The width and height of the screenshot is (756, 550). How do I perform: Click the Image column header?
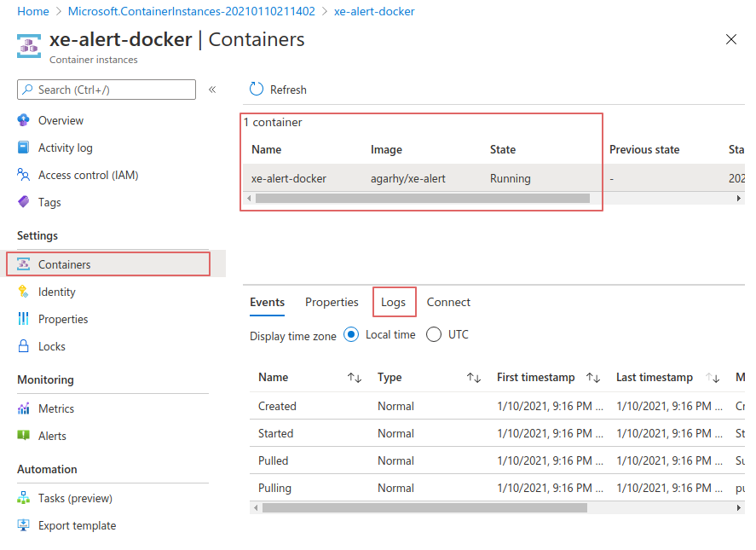386,149
